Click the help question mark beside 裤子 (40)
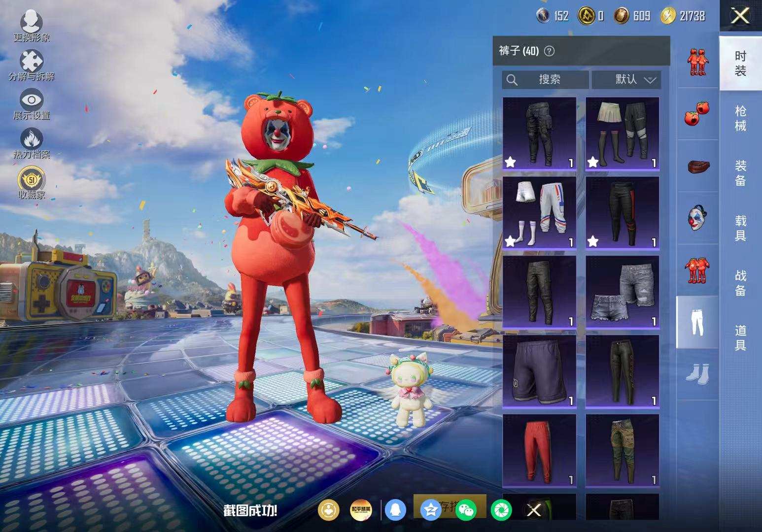 [549, 51]
